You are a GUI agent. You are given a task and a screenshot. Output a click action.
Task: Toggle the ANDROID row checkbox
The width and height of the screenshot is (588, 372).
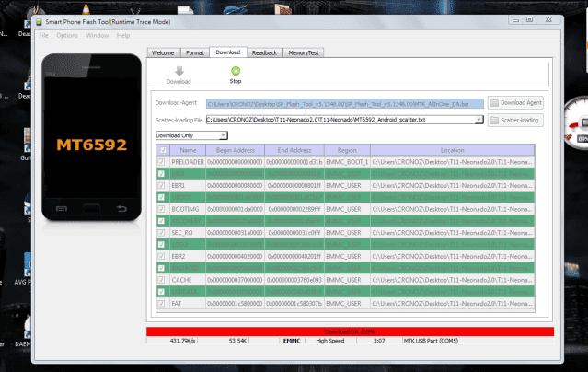(x=161, y=268)
